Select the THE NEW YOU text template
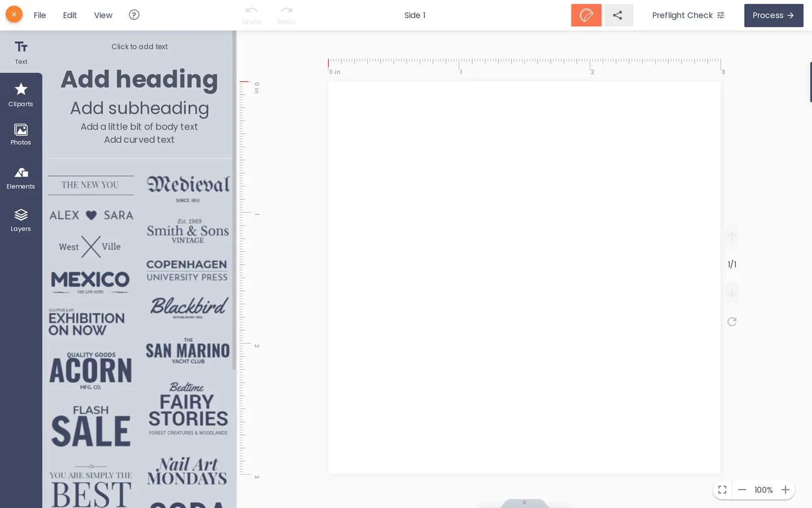This screenshot has width=812, height=508. [90, 185]
